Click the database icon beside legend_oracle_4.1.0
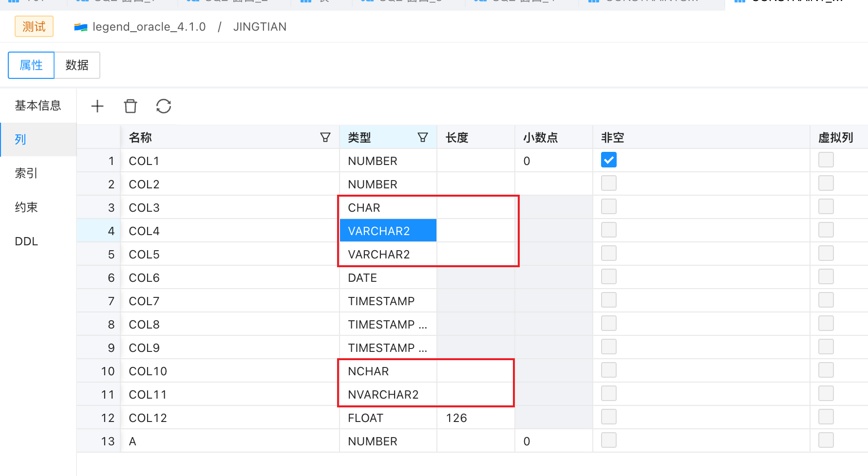Screen dimensions: 868x476 (81, 27)
